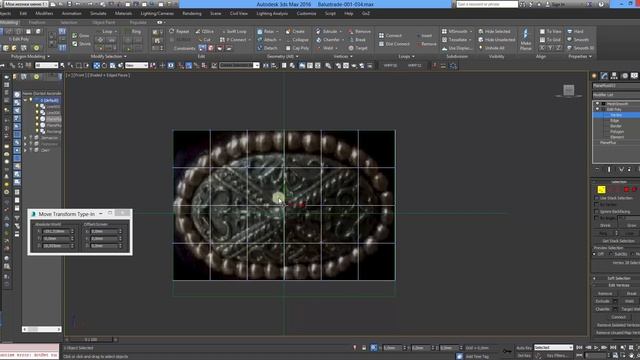640x360 pixels.
Task: Click the Repeat Last tool in the ribbon
Action: pos(179,31)
